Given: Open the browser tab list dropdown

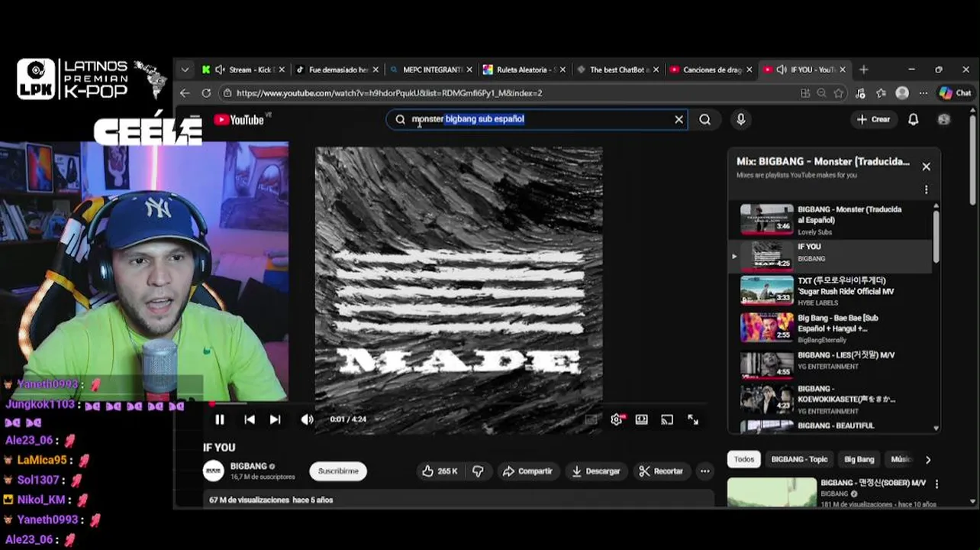Looking at the screenshot, I should click(185, 70).
